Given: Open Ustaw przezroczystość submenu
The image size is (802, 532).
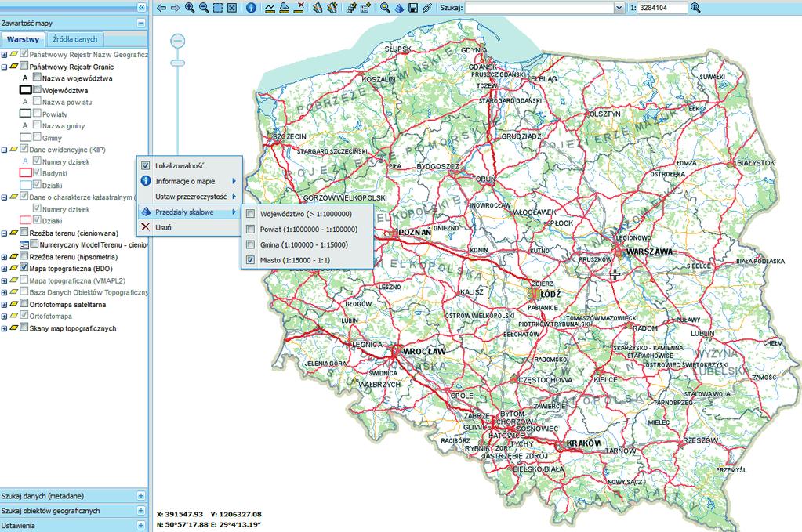Looking at the screenshot, I should [189, 196].
